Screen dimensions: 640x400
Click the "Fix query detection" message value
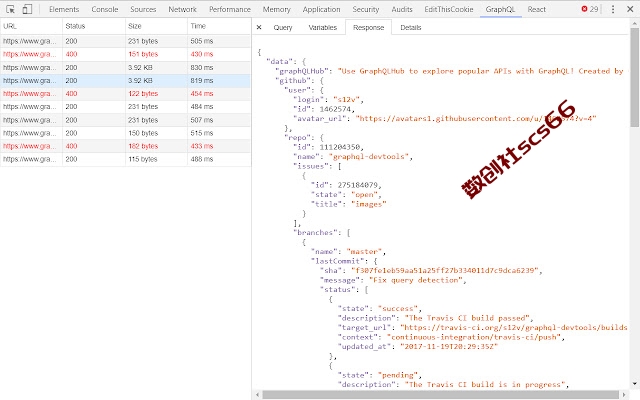(416, 280)
